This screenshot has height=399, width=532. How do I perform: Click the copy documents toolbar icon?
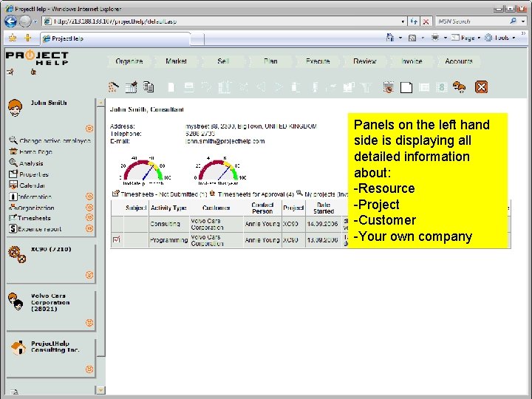(x=149, y=87)
